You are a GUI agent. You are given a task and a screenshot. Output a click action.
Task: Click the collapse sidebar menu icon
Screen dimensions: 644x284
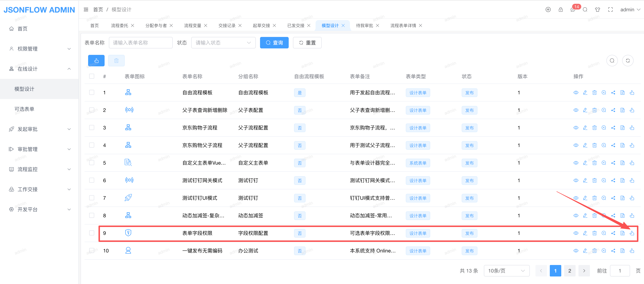pos(86,10)
